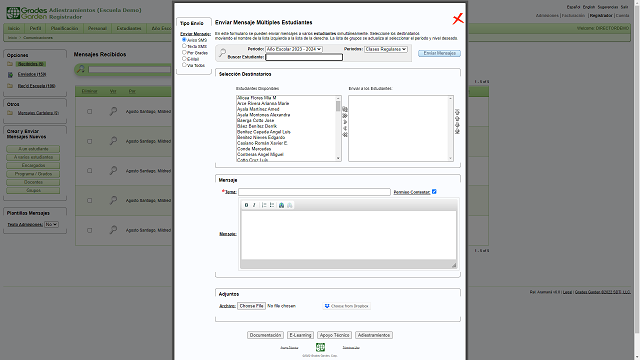Click Tipo Envío tab in dialog
This screenshot has width=640, height=360.
click(191, 23)
